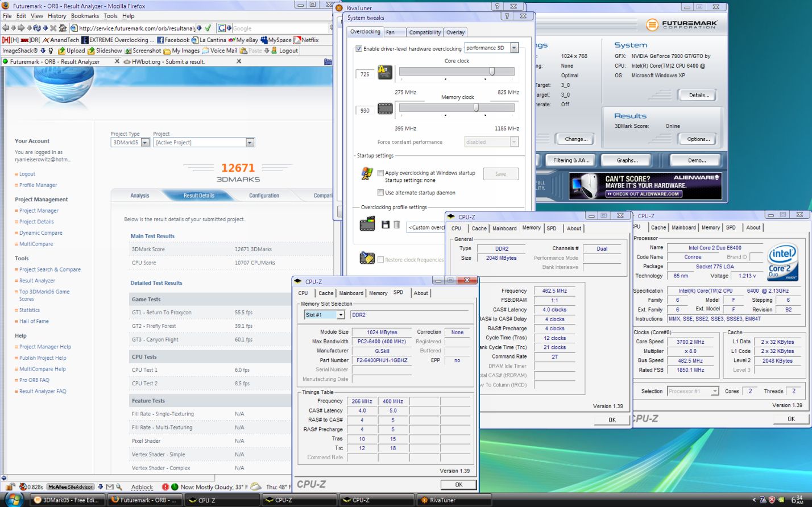
Task: Open the Facebook bookmark
Action: [173, 40]
